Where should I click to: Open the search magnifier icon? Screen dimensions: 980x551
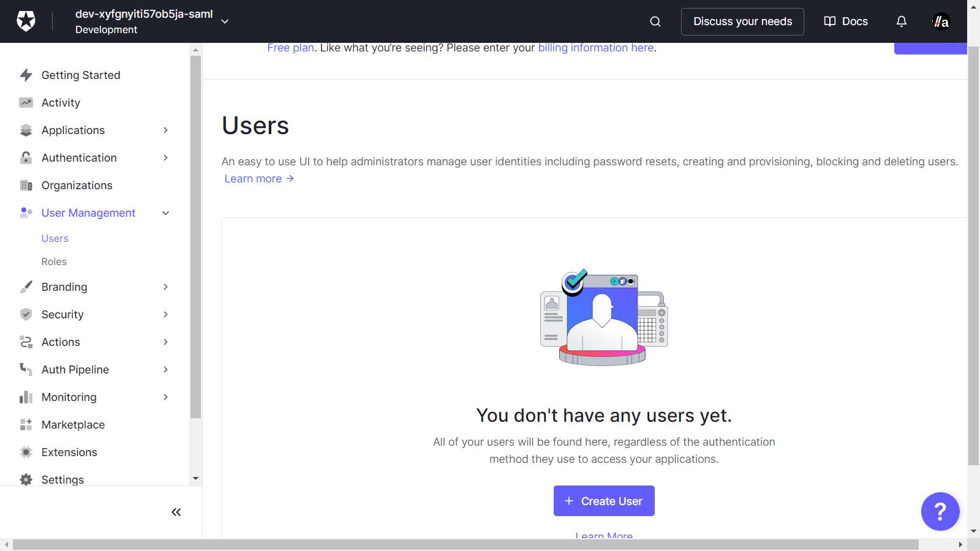(655, 21)
